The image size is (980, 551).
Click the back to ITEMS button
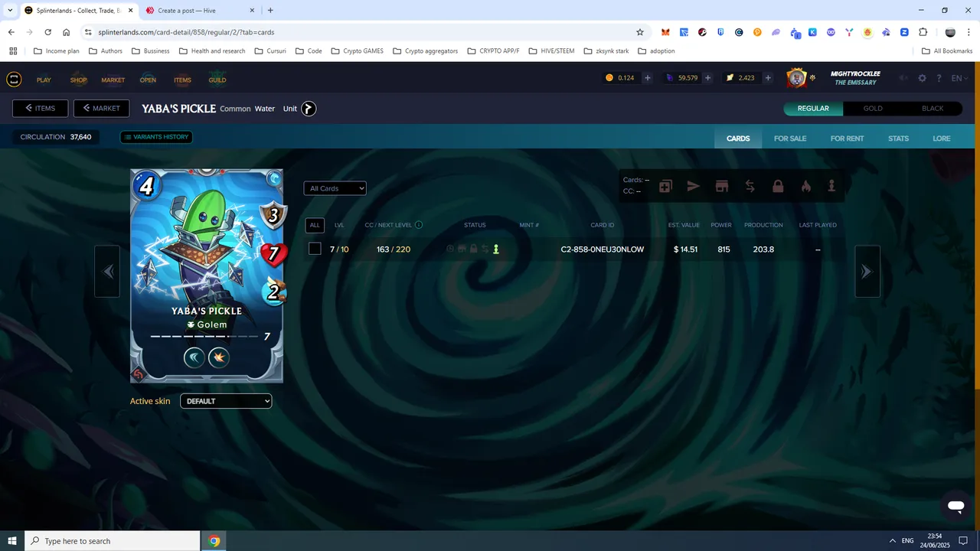(40, 109)
